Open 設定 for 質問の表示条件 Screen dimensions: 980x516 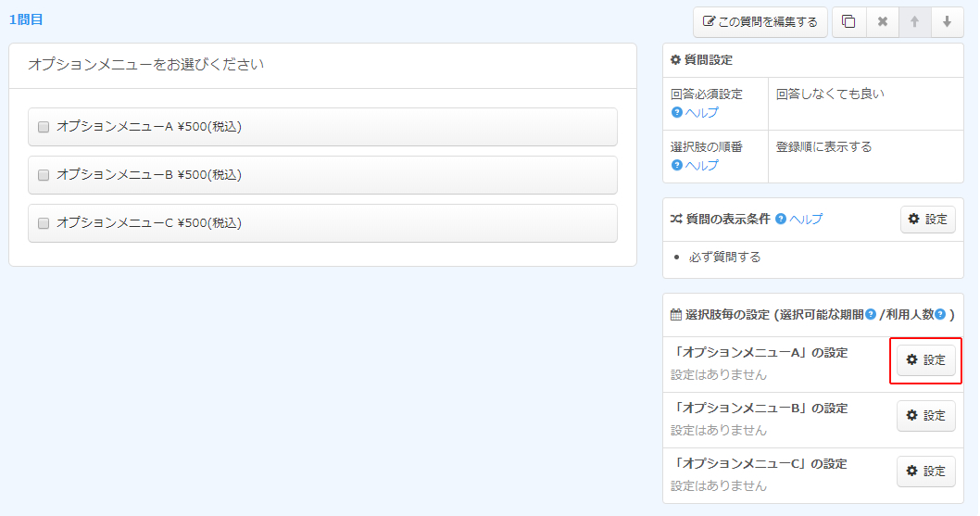tap(927, 220)
